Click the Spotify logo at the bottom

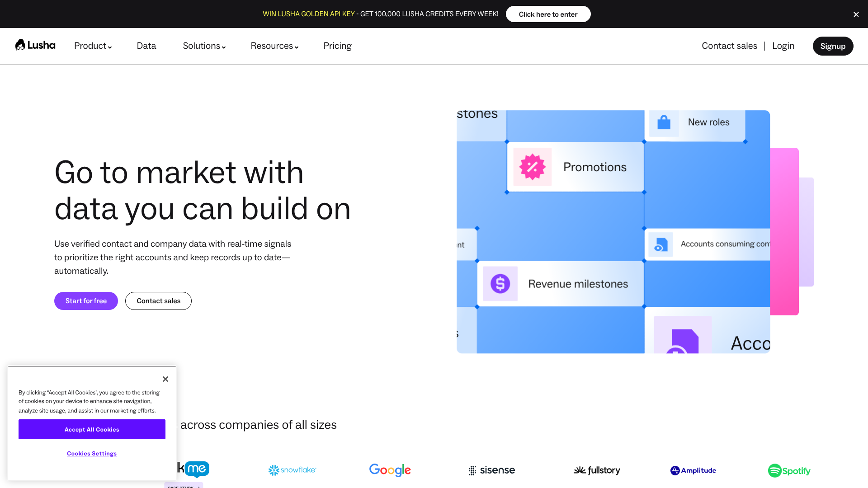(789, 470)
